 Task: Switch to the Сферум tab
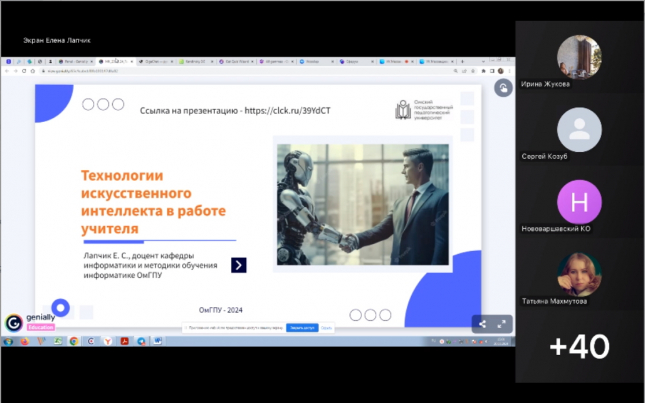click(x=357, y=62)
